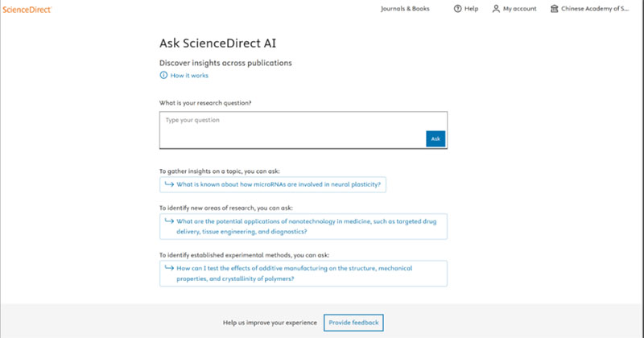Image resolution: width=644 pixels, height=338 pixels.
Task: Click the arrow icon before the additive manufacturing question
Action: coord(168,268)
